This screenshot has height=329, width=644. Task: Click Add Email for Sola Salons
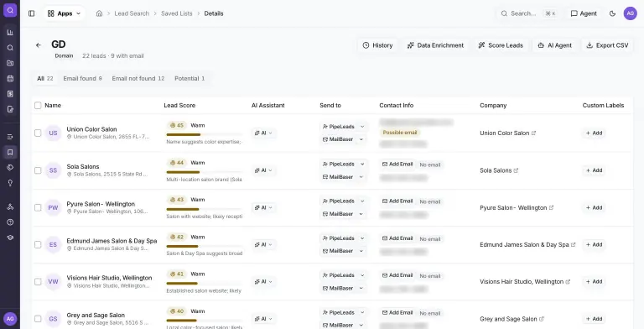397,164
